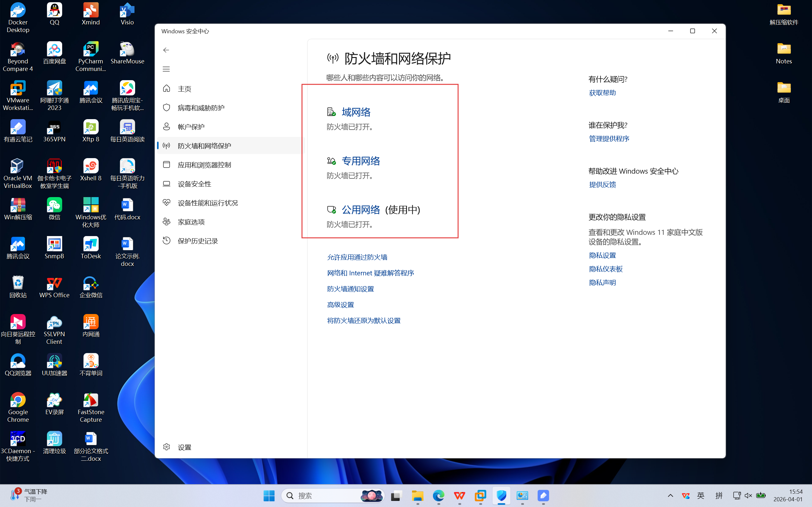Click Allow an app through firewall link
812x507 pixels.
tap(357, 257)
